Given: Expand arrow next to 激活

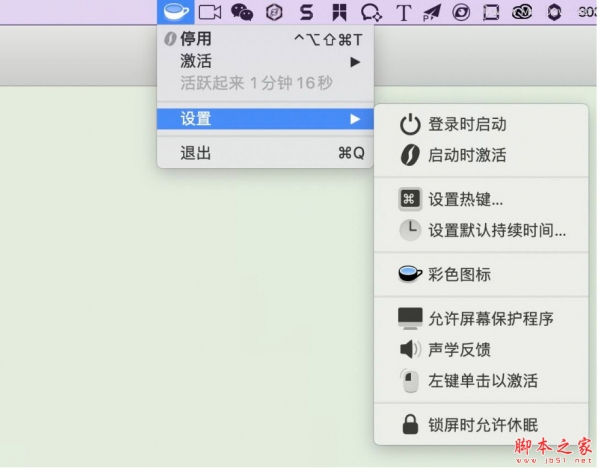Looking at the screenshot, I should pyautogui.click(x=355, y=62).
